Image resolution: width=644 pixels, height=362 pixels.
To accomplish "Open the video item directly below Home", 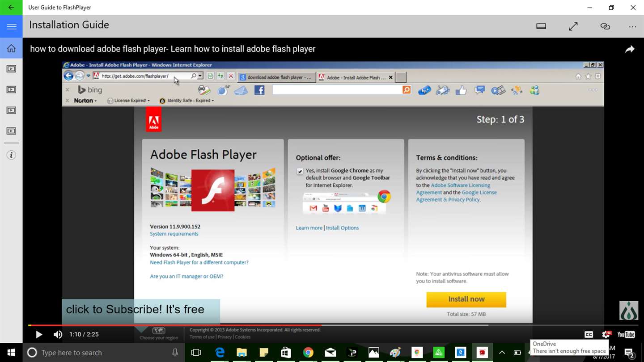I will pos(11,69).
